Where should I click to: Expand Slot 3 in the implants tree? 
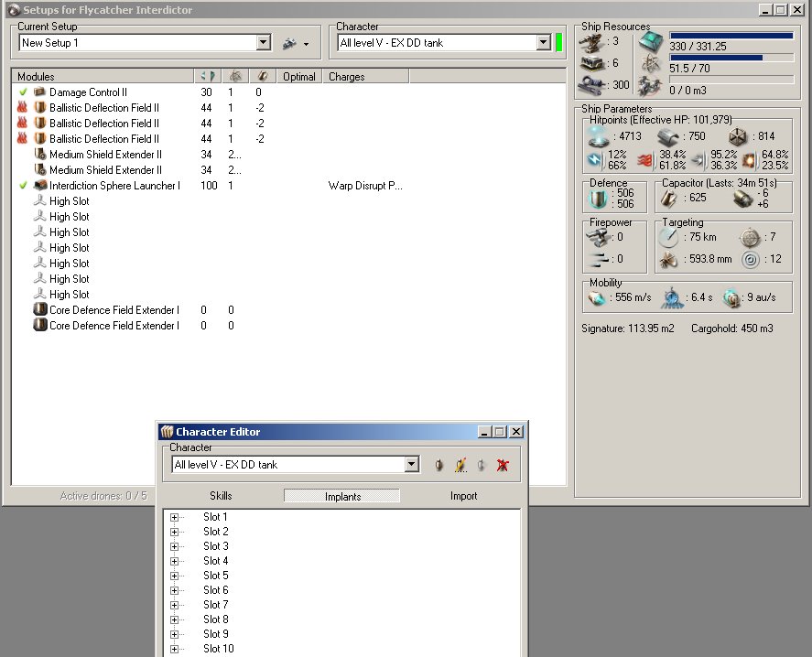[x=175, y=546]
